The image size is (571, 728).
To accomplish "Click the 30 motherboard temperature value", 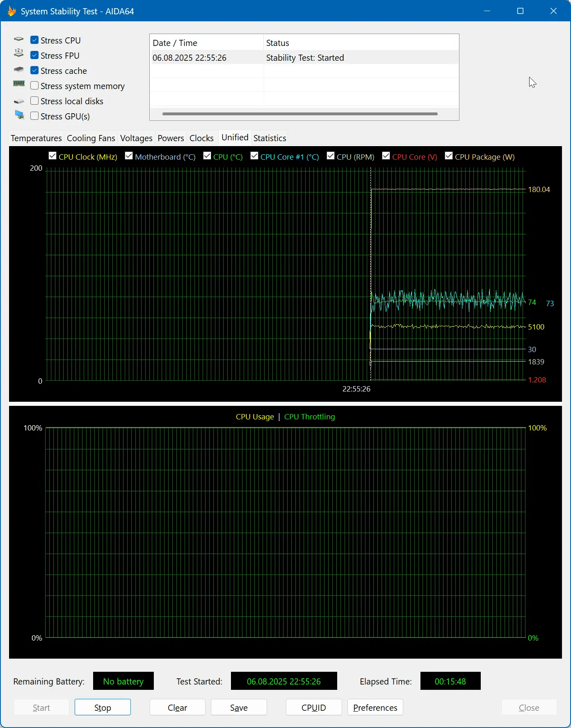I will click(532, 350).
